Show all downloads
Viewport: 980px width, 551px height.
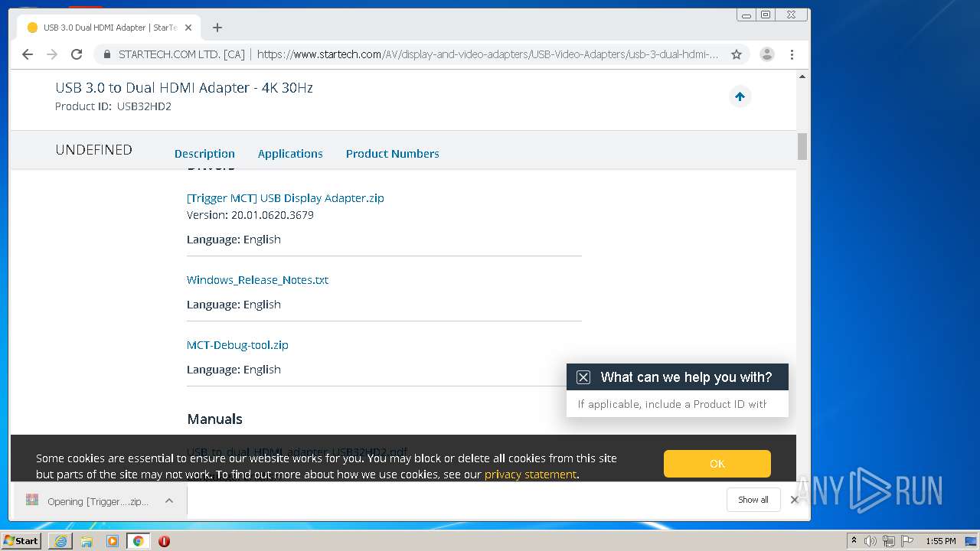click(x=753, y=500)
